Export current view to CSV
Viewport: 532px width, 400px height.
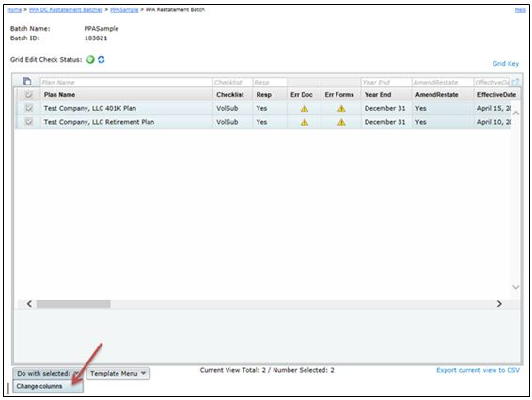pos(477,370)
